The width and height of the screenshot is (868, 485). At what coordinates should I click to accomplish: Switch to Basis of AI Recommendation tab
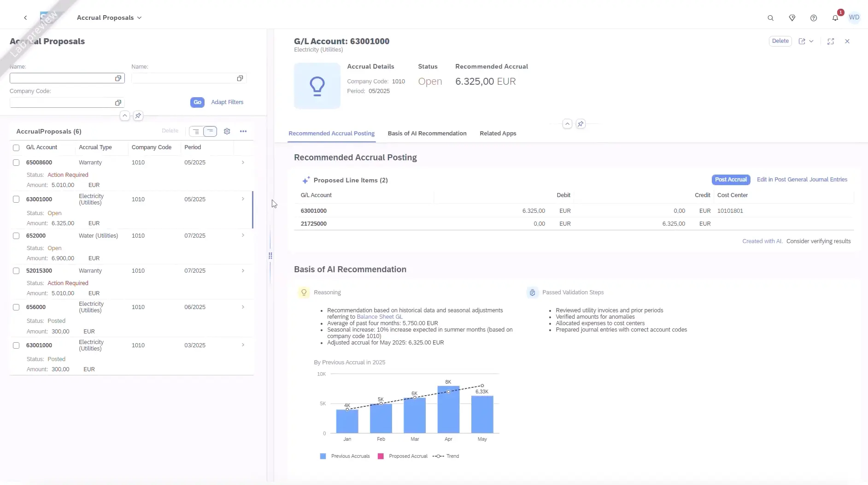click(x=427, y=134)
